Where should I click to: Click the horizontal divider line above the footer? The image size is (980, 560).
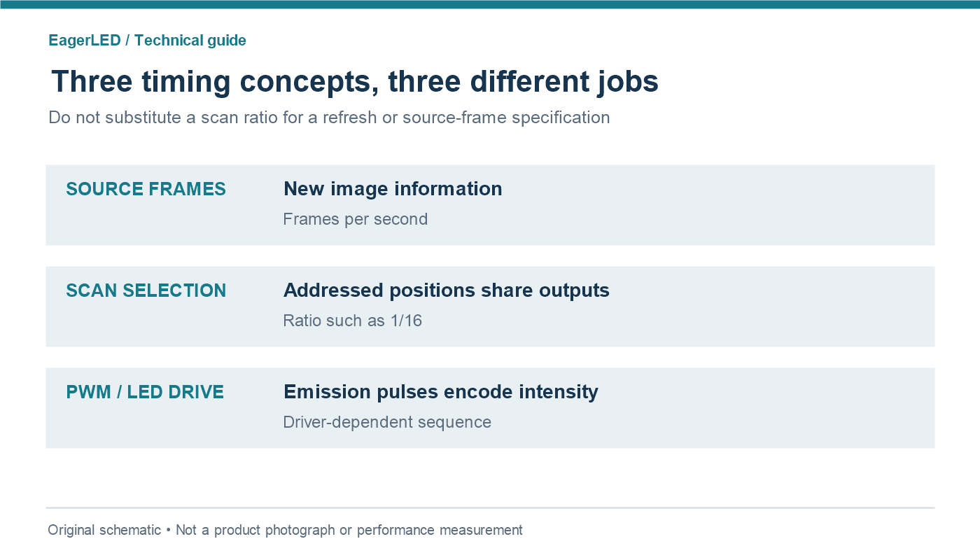click(x=490, y=507)
